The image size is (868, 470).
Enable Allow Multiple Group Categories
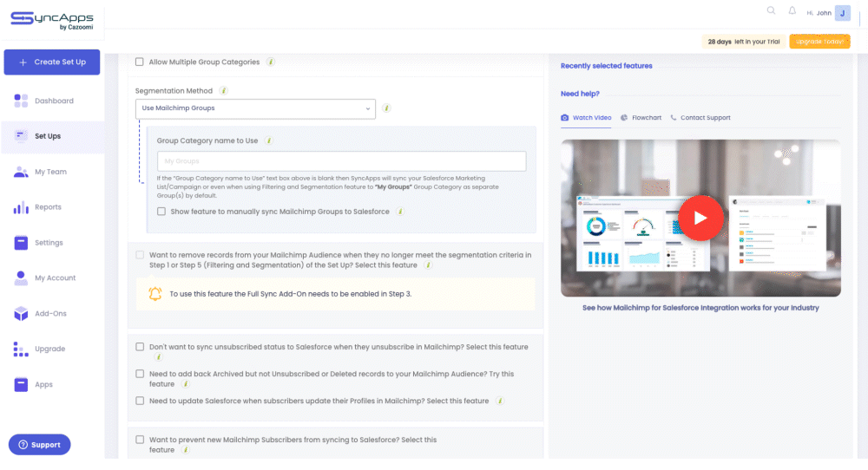coord(140,62)
